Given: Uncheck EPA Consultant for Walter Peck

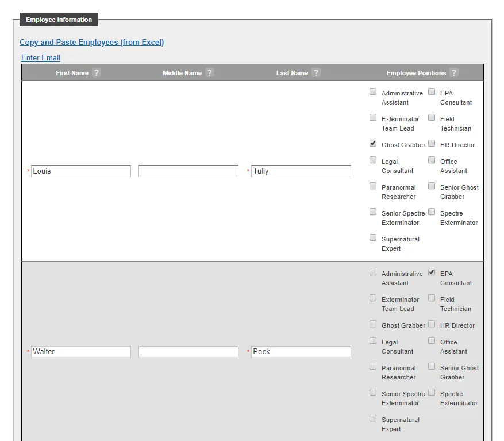Looking at the screenshot, I should (x=432, y=272).
